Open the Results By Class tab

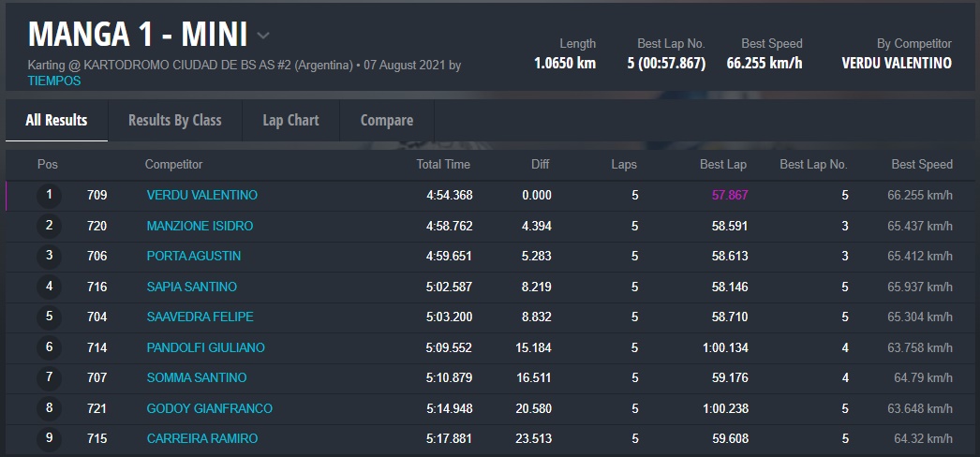(x=174, y=120)
